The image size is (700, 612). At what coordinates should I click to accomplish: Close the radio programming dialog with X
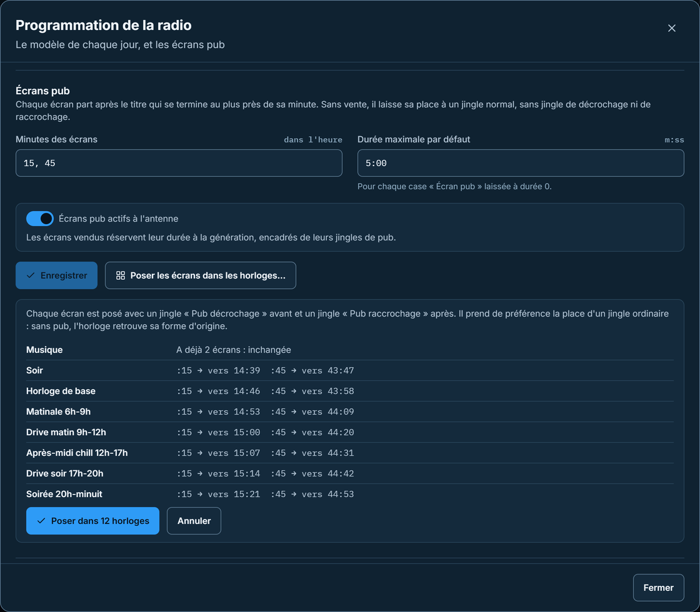671,28
